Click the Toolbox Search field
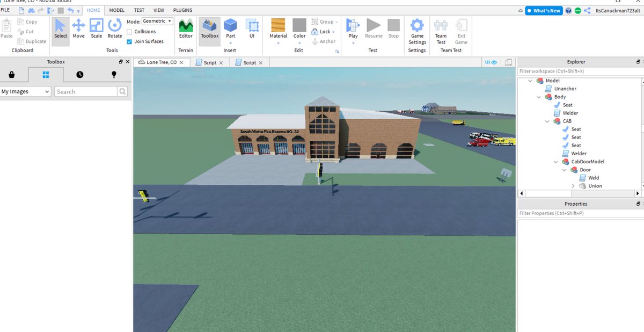Image resolution: width=644 pixels, height=332 pixels. click(86, 91)
